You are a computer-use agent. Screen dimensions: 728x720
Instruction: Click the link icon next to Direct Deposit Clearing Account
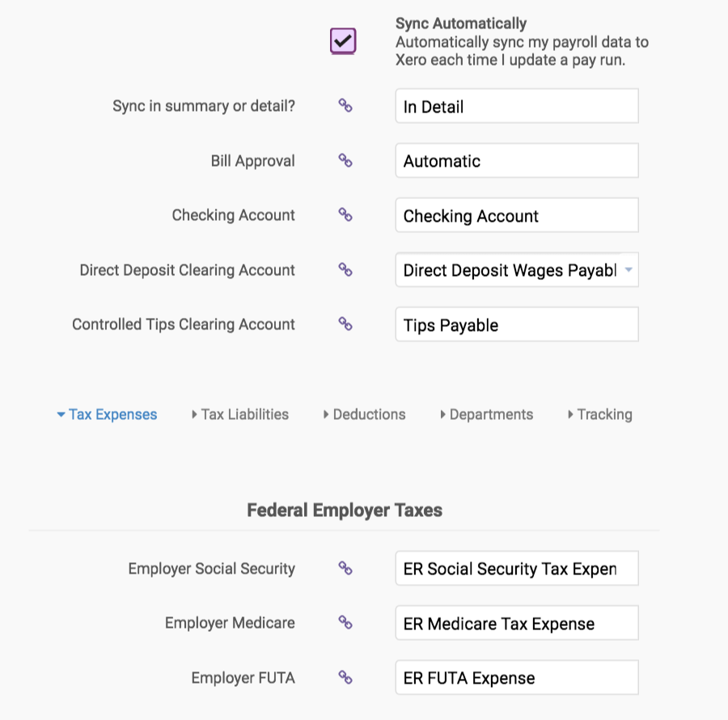point(345,269)
